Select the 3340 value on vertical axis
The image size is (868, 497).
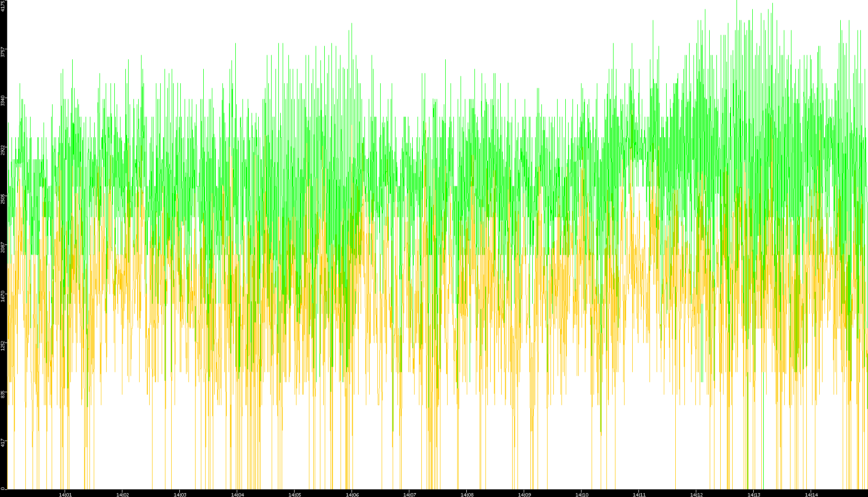pyautogui.click(x=3, y=100)
